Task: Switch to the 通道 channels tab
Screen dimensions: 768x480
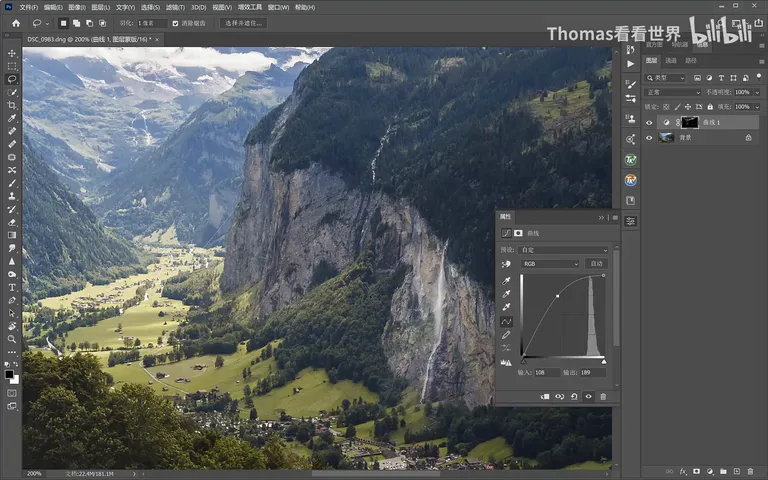Action: tap(671, 61)
